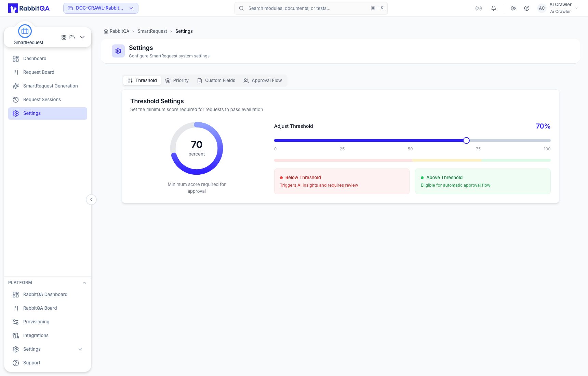Click the AC user avatar

click(542, 8)
